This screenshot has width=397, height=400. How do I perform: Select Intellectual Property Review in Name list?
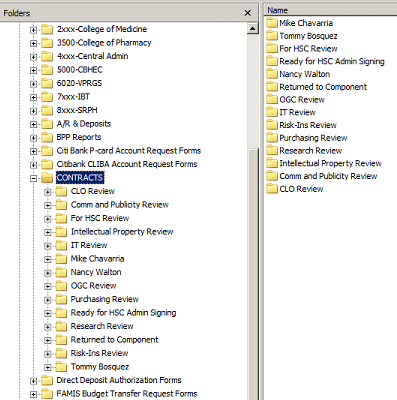tap(330, 163)
